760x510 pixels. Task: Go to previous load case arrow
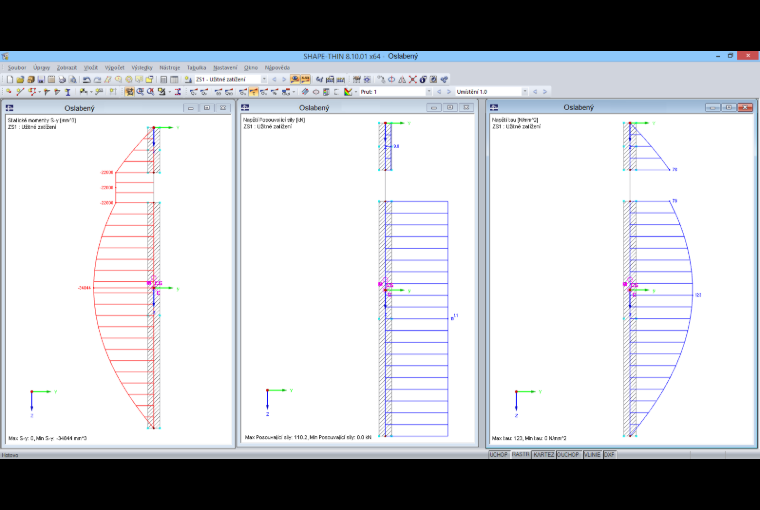click(274, 79)
